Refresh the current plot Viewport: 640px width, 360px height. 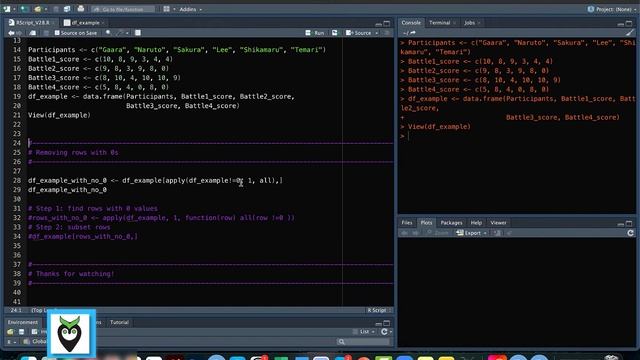pos(630,233)
